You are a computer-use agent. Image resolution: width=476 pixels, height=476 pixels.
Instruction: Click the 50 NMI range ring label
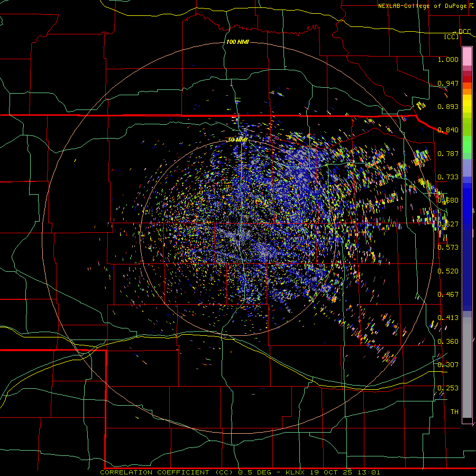237,140
